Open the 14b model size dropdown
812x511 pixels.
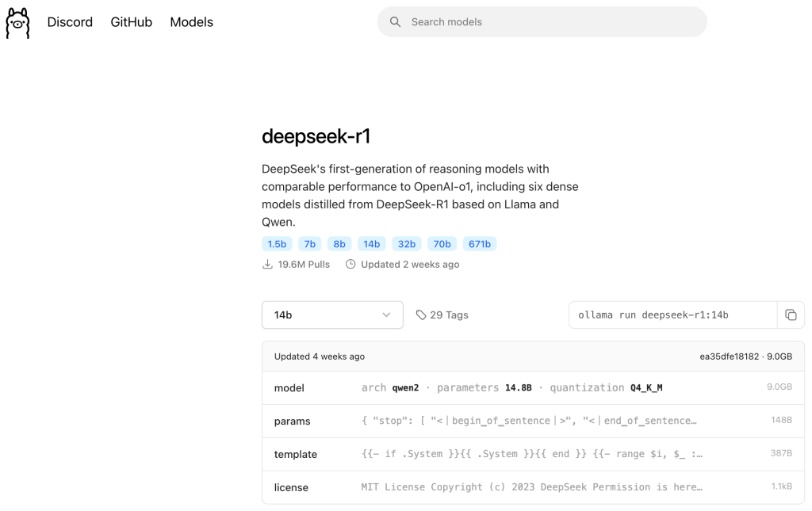[331, 315]
